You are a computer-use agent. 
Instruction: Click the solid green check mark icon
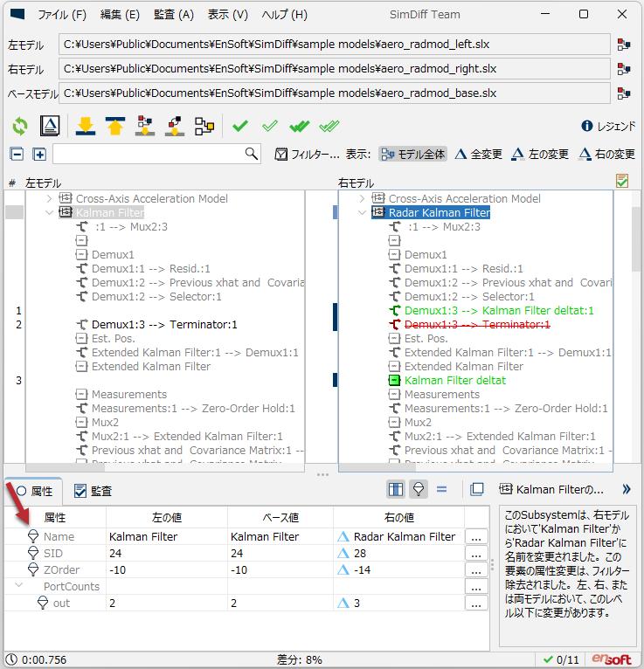(x=240, y=126)
